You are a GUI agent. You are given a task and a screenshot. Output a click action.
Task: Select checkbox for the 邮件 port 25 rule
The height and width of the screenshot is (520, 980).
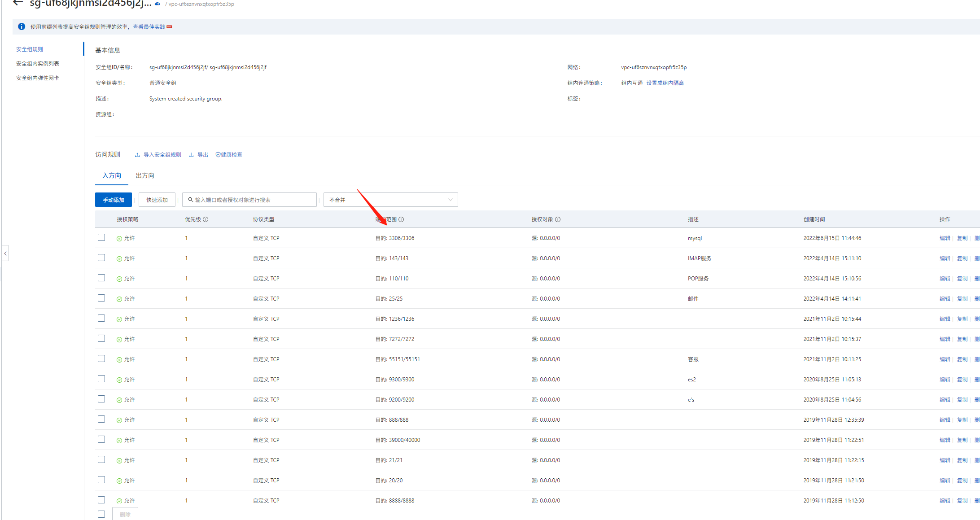101,298
